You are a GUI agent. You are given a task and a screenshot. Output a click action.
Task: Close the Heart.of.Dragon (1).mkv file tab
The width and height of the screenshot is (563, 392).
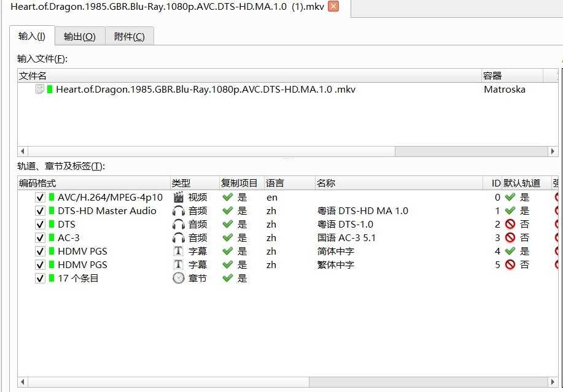point(333,7)
